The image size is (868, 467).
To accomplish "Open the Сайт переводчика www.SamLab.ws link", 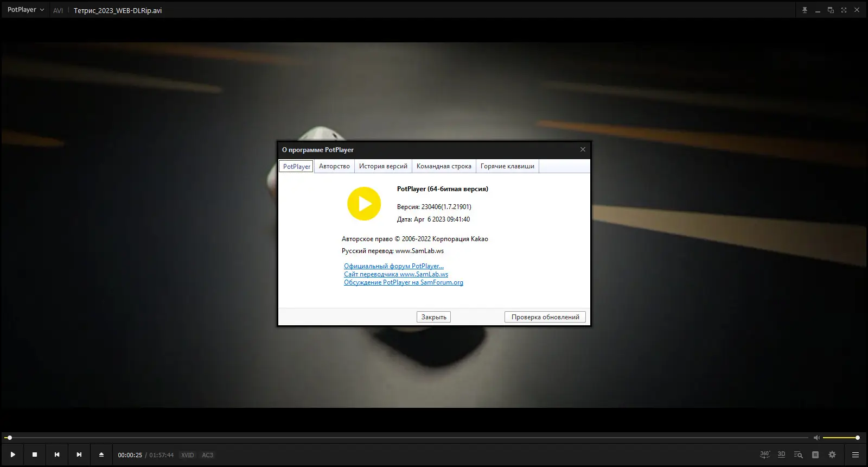I will pos(396,274).
